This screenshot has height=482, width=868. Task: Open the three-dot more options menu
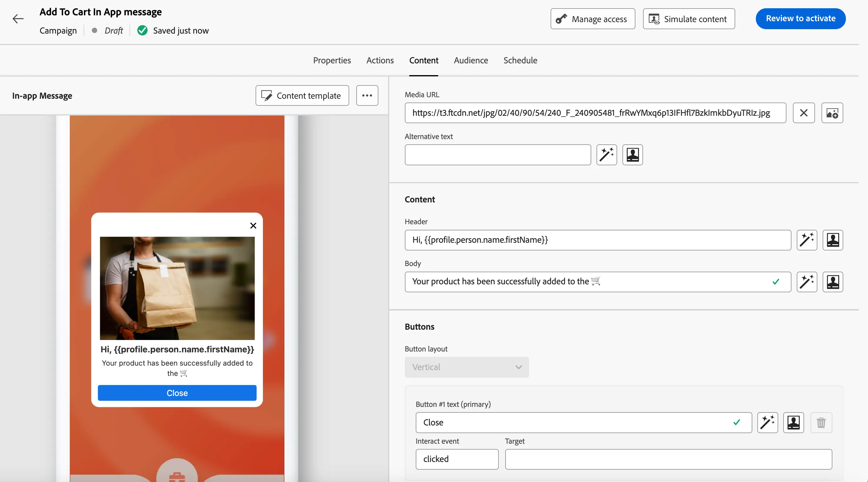pos(367,95)
